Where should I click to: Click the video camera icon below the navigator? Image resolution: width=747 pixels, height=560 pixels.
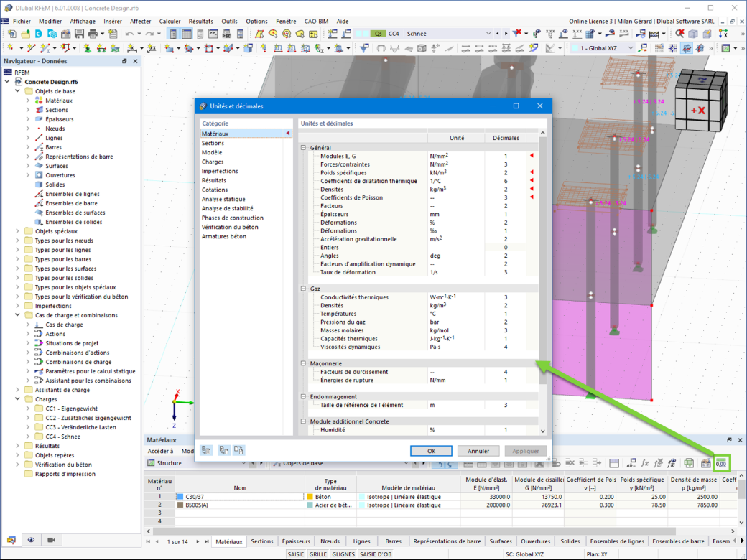pyautogui.click(x=52, y=540)
